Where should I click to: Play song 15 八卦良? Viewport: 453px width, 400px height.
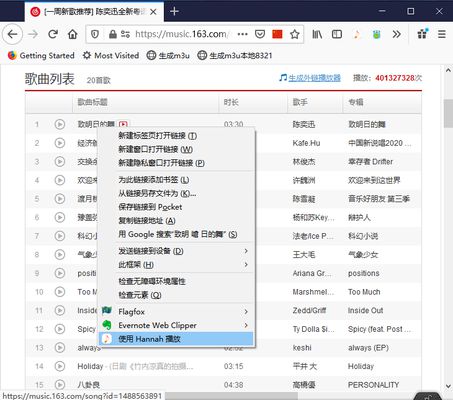coord(60,385)
